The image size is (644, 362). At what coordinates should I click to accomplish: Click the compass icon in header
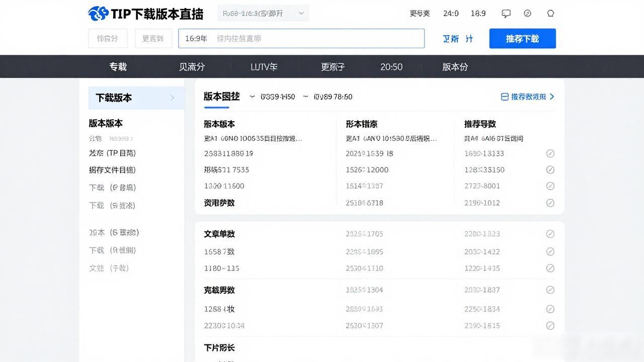tap(527, 14)
